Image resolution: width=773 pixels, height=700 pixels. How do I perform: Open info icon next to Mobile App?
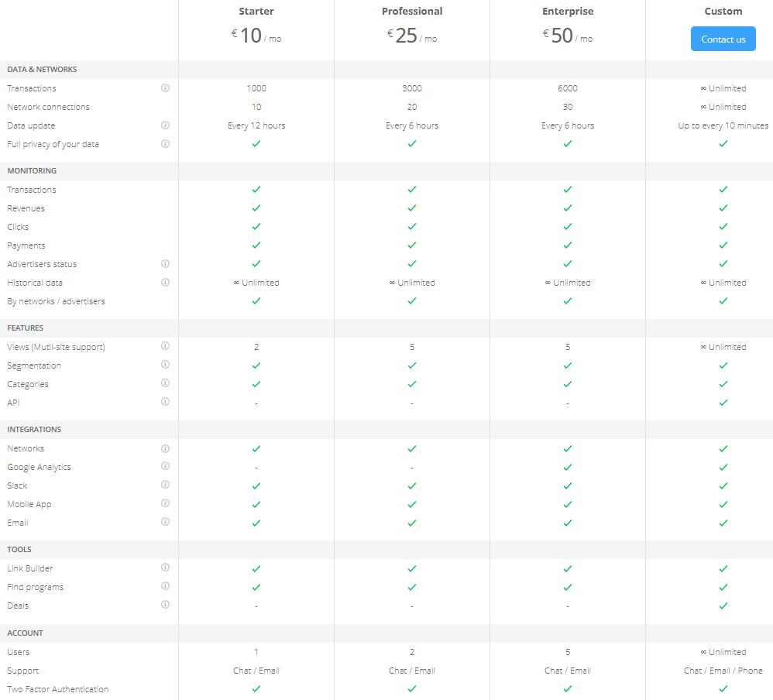166,503
